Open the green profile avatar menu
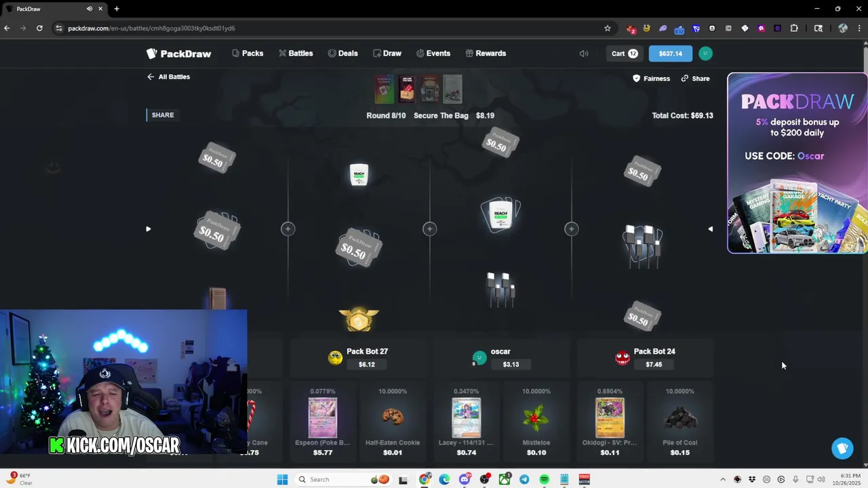Image resolution: width=868 pixels, height=488 pixels. (x=705, y=54)
